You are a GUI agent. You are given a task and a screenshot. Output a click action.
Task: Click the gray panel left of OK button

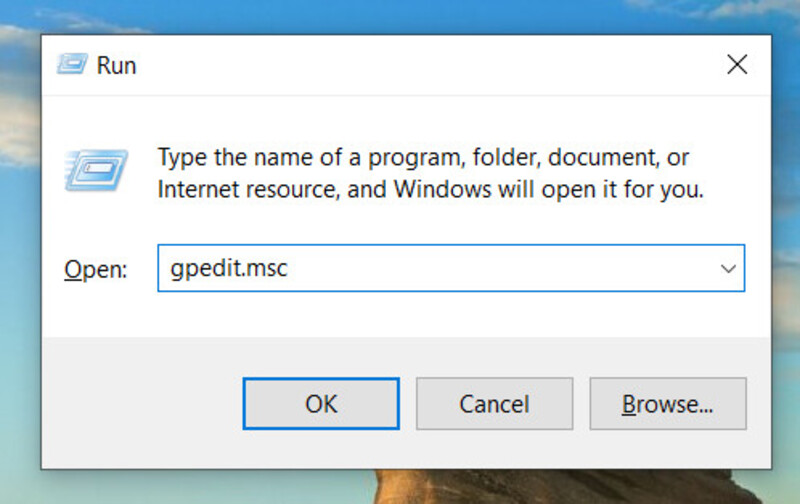click(142, 403)
